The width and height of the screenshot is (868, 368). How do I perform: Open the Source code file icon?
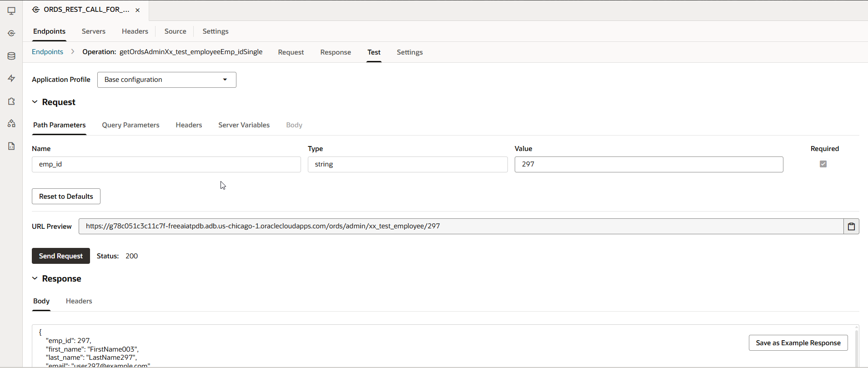tap(11, 146)
